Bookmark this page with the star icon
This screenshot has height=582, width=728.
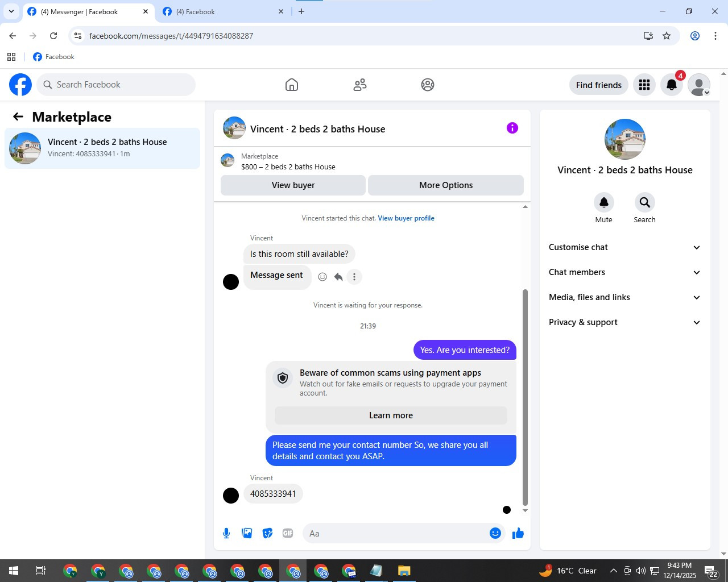[667, 36]
